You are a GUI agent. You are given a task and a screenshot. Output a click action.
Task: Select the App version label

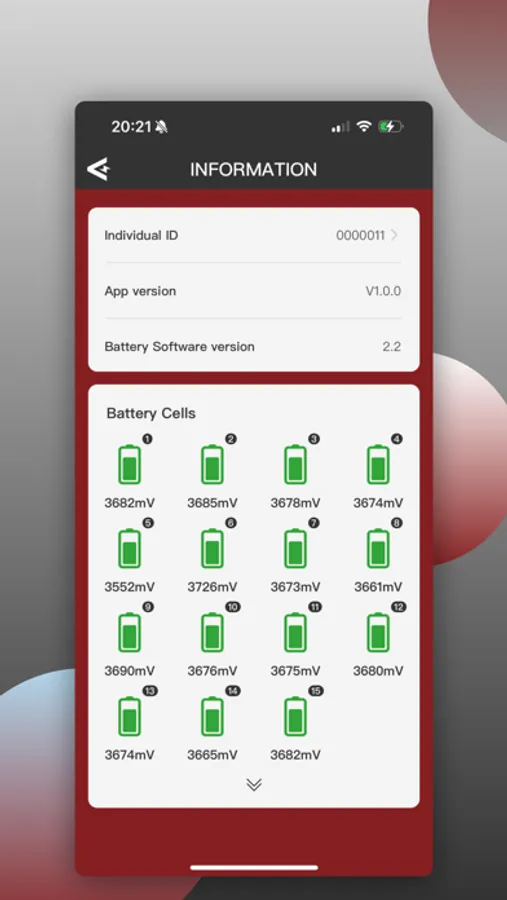click(x=140, y=291)
